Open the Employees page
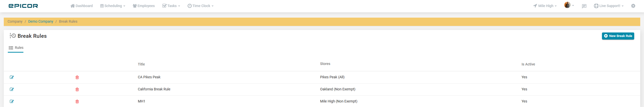 point(144,6)
